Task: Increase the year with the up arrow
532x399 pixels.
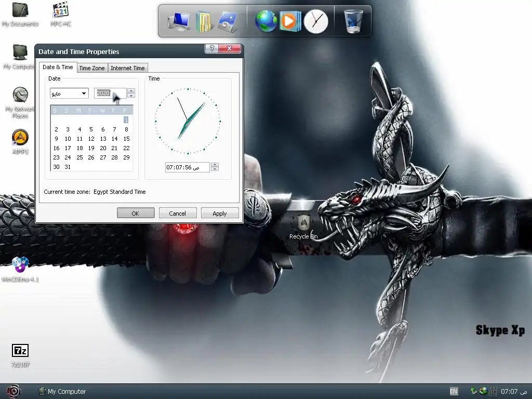Action: click(x=131, y=90)
